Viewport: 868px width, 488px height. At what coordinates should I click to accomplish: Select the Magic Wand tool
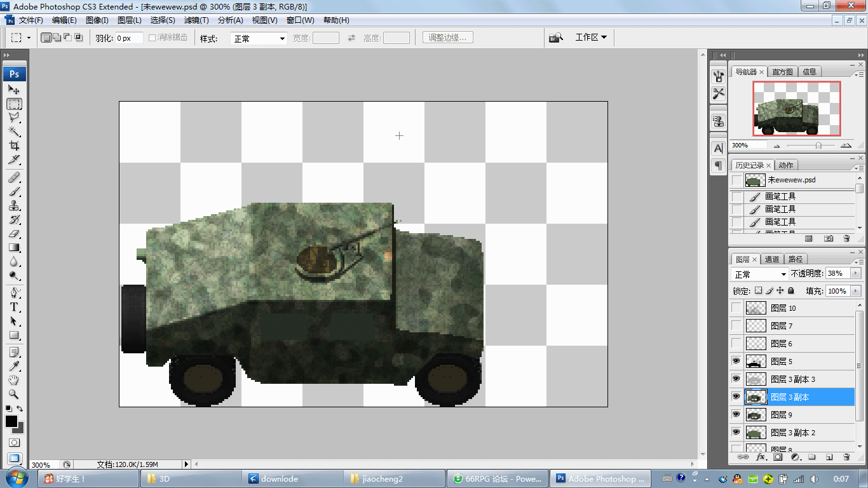tap(14, 132)
